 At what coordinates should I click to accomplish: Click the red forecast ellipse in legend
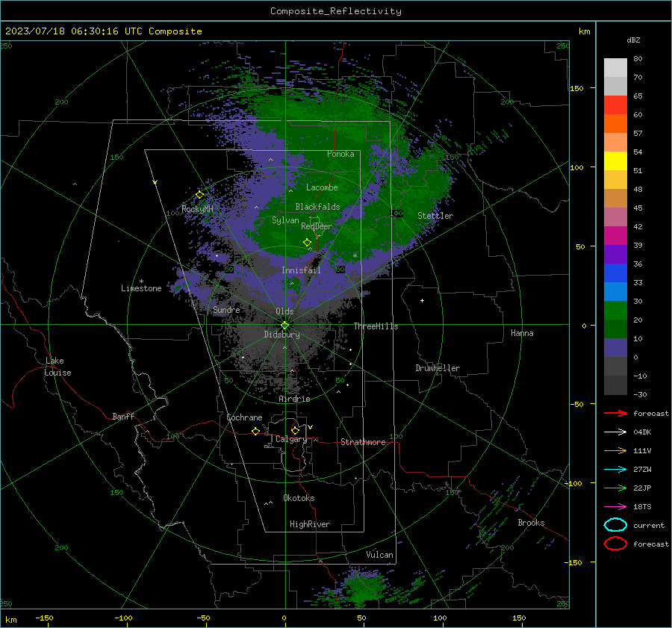[x=615, y=544]
